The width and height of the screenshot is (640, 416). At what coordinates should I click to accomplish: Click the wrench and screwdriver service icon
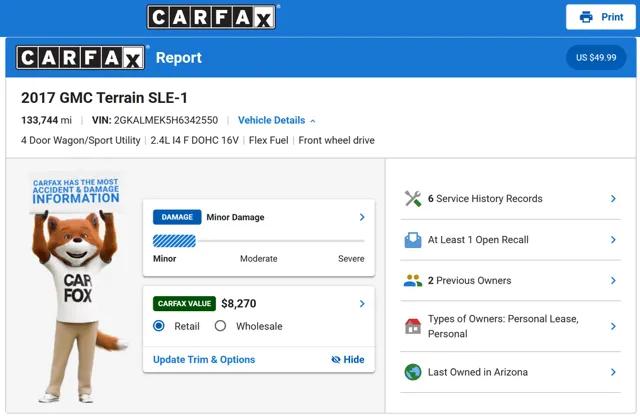tap(413, 199)
